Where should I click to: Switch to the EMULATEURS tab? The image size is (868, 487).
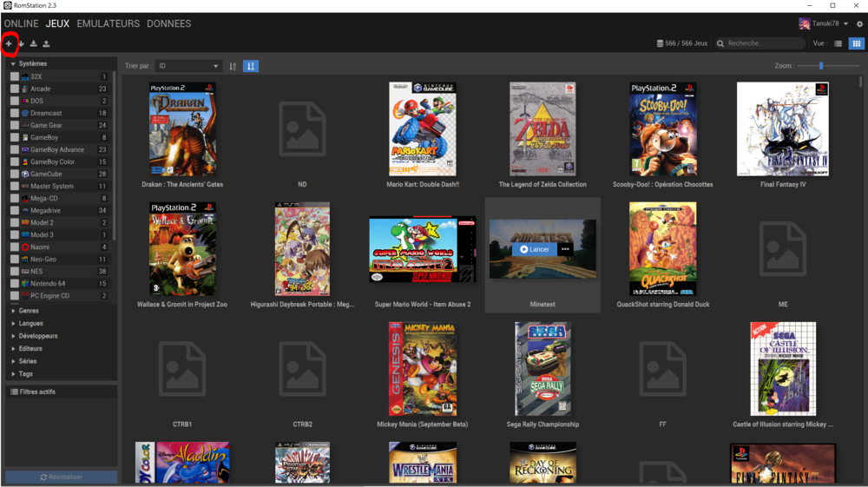(108, 23)
